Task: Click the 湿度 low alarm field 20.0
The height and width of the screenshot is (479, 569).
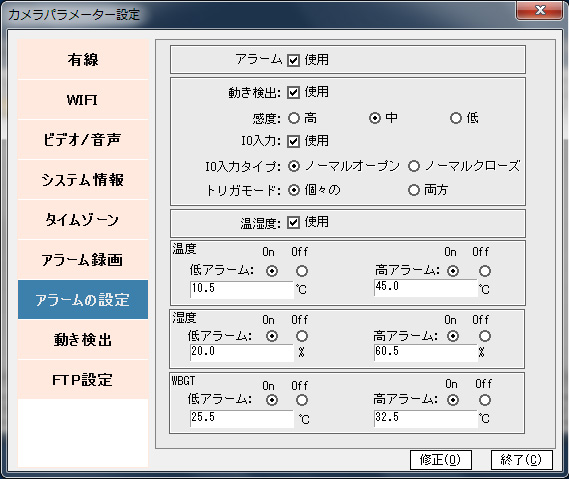Action: pyautogui.click(x=242, y=352)
